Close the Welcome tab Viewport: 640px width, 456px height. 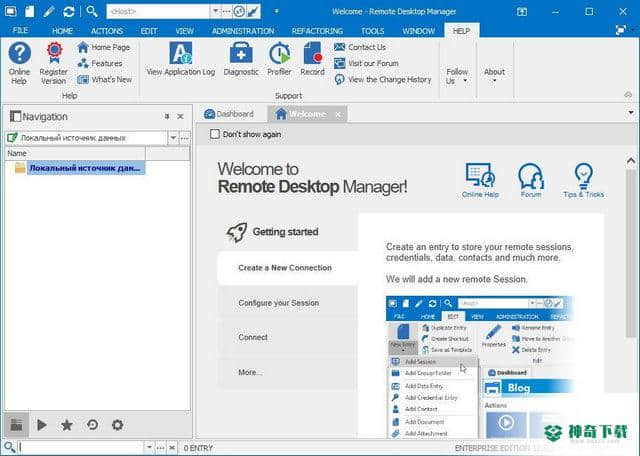click(338, 115)
